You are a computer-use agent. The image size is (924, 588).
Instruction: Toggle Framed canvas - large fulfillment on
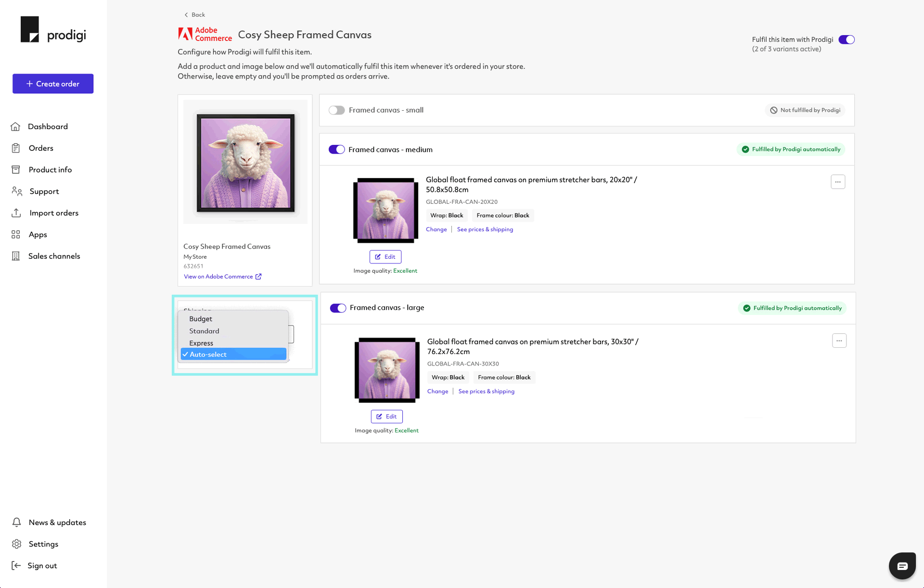337,309
